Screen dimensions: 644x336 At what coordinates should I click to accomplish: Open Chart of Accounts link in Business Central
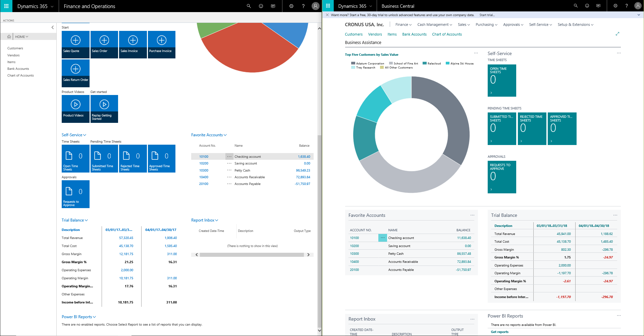coord(447,34)
